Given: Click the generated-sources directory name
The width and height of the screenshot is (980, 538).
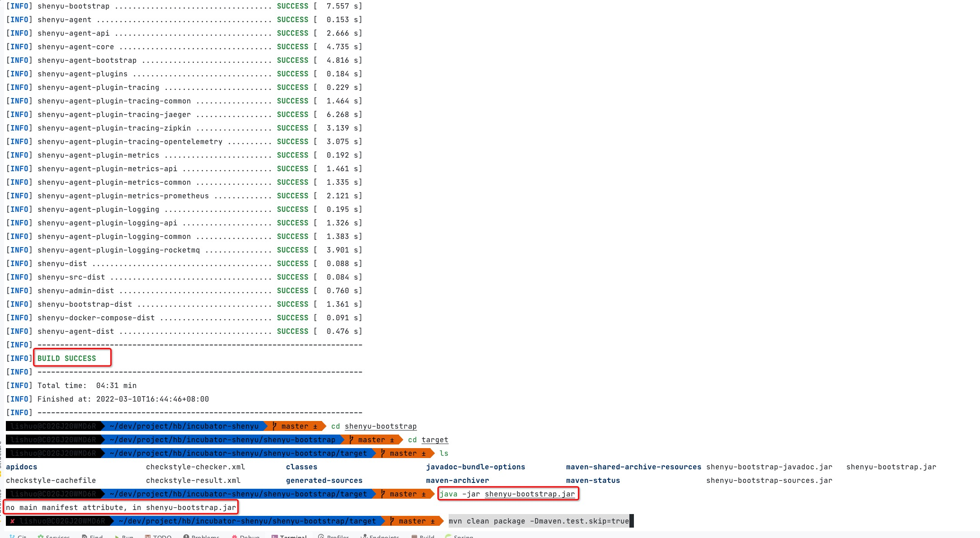Looking at the screenshot, I should 324,480.
